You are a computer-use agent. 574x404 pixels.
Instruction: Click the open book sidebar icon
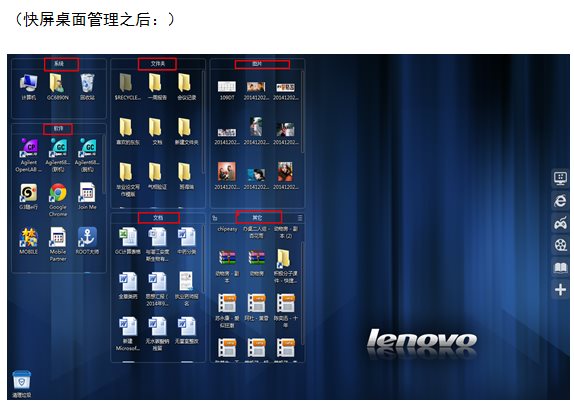click(560, 268)
